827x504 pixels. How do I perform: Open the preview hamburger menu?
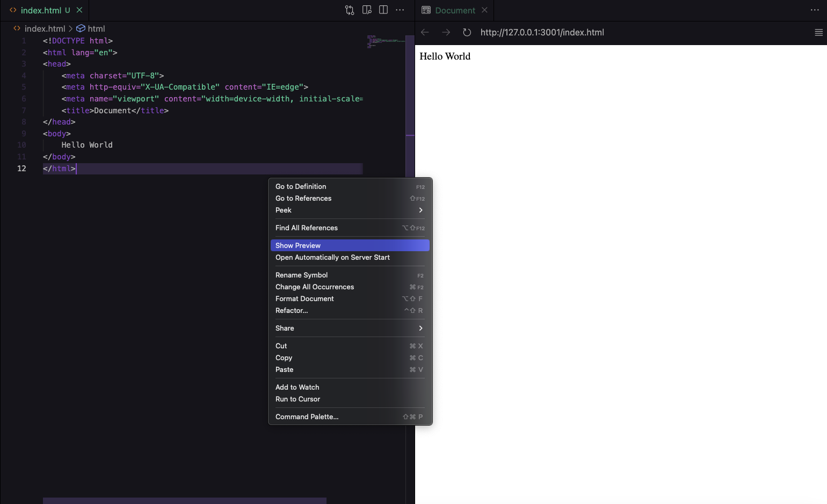click(x=818, y=32)
